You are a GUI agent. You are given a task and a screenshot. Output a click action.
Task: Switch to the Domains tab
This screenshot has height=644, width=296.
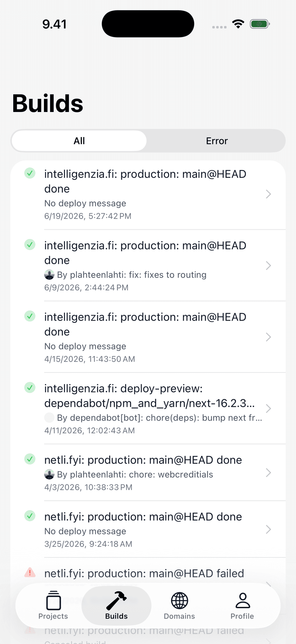pyautogui.click(x=179, y=605)
